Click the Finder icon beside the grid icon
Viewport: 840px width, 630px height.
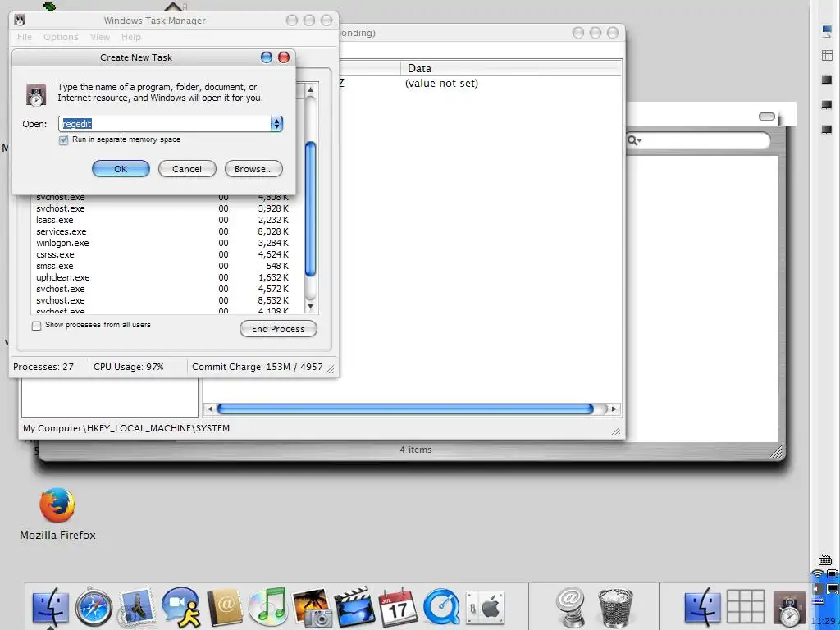pos(702,608)
